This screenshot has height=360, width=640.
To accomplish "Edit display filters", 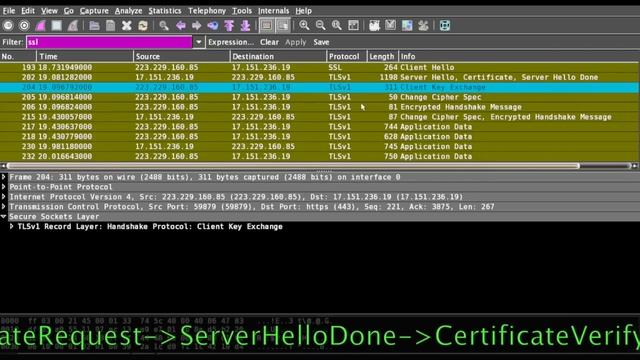I will (x=391, y=26).
